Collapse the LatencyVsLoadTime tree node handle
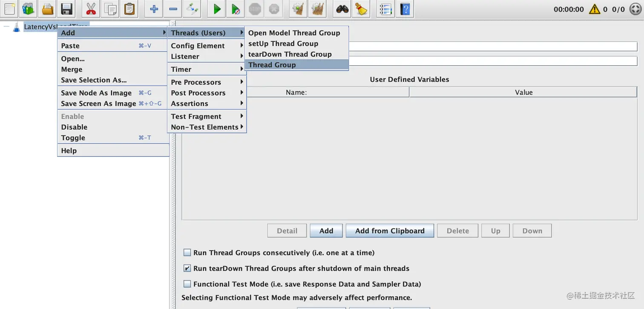644x309 pixels. pos(6,27)
